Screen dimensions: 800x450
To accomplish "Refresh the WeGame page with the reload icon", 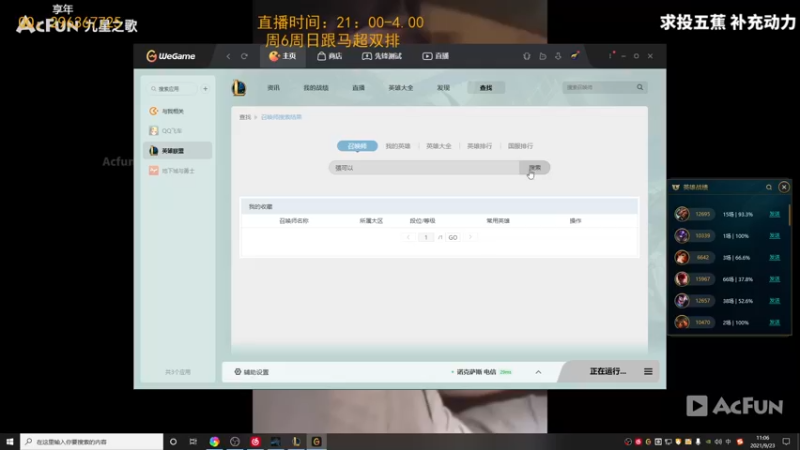I will pyautogui.click(x=244, y=56).
